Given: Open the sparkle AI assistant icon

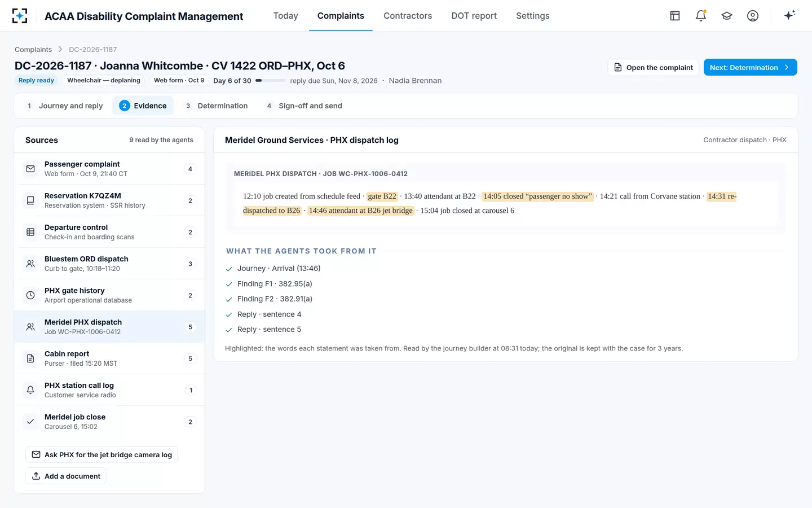Looking at the screenshot, I should 789,15.
